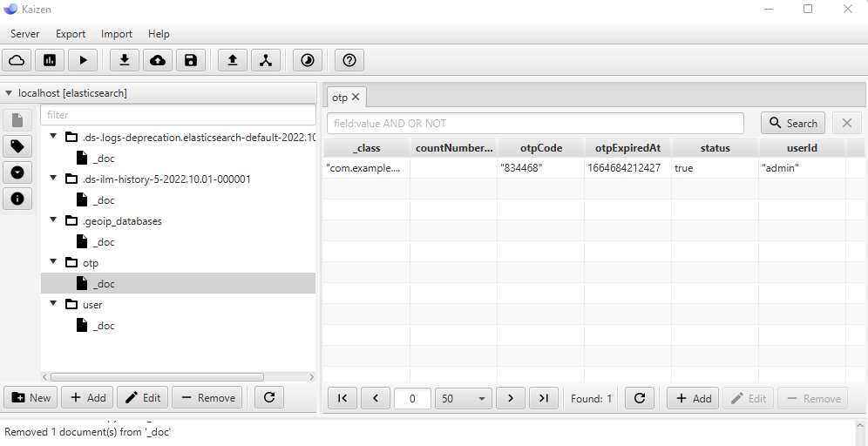Click the field:value query input box
The image size is (868, 446).
pyautogui.click(x=535, y=124)
